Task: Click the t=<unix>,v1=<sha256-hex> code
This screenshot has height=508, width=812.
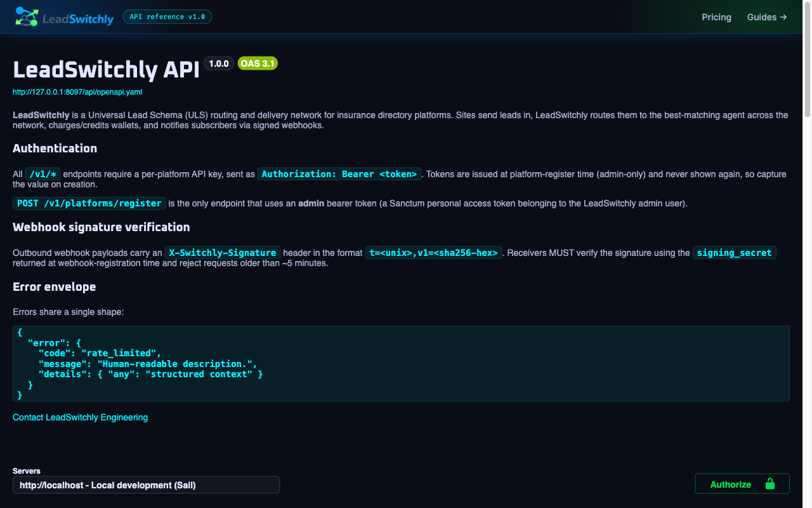Action: (434, 253)
